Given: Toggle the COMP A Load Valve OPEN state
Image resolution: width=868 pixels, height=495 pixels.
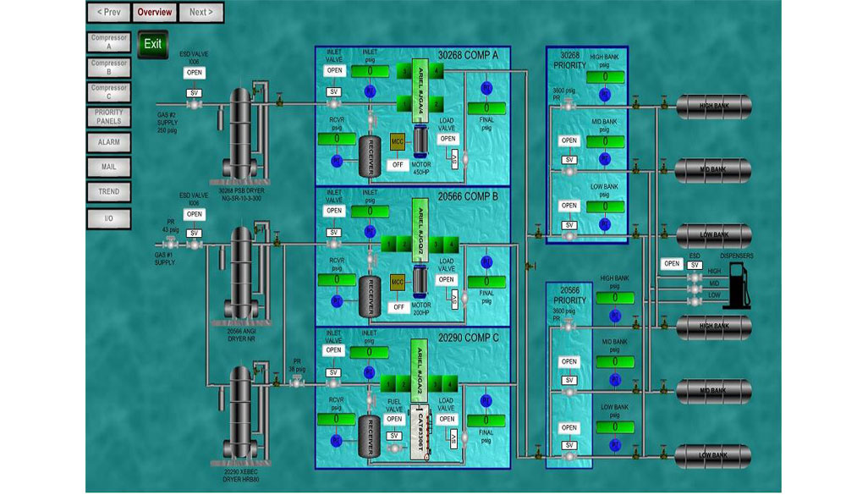Looking at the screenshot, I should [448, 139].
